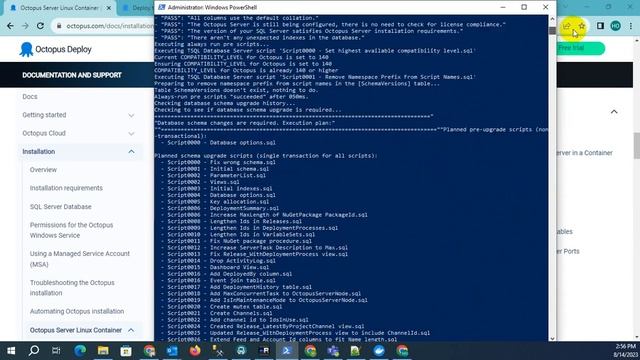640x360 pixels.
Task: Launch Microsoft Edge from the taskbar
Action: pos(80,351)
